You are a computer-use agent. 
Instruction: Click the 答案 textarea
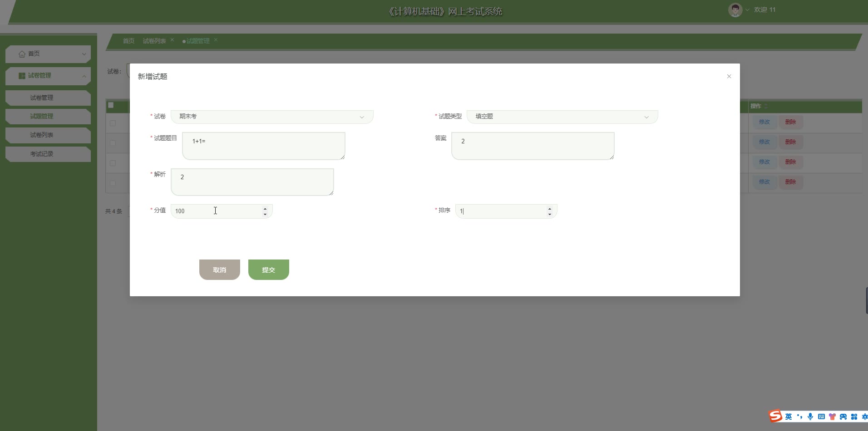(x=533, y=146)
